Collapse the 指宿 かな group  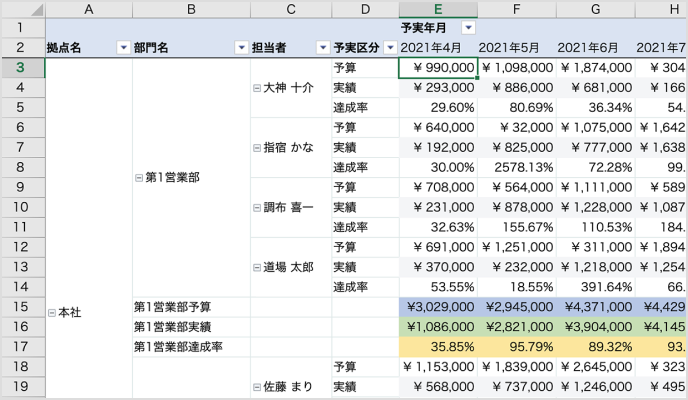[x=257, y=148]
